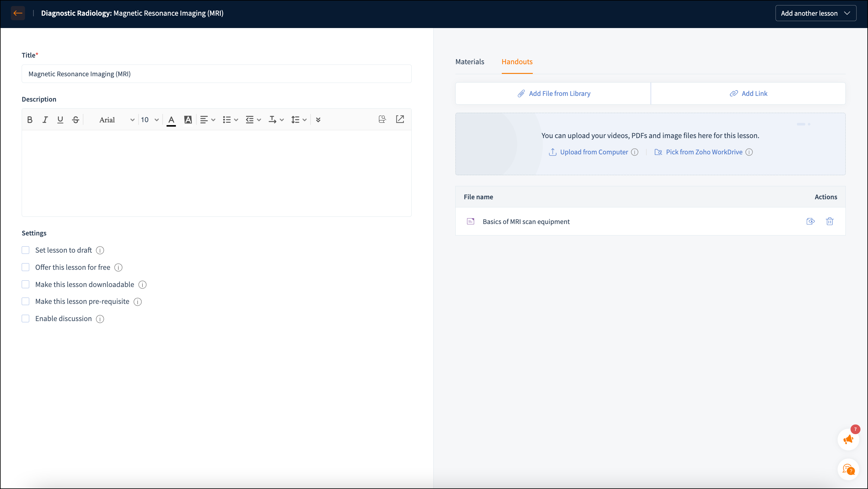868x489 pixels.
Task: Enable Set lesson to draft checkbox
Action: pos(26,250)
